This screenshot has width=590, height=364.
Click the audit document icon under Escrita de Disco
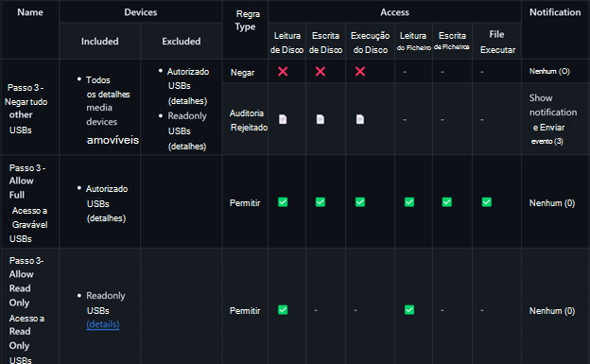pyautogui.click(x=321, y=119)
